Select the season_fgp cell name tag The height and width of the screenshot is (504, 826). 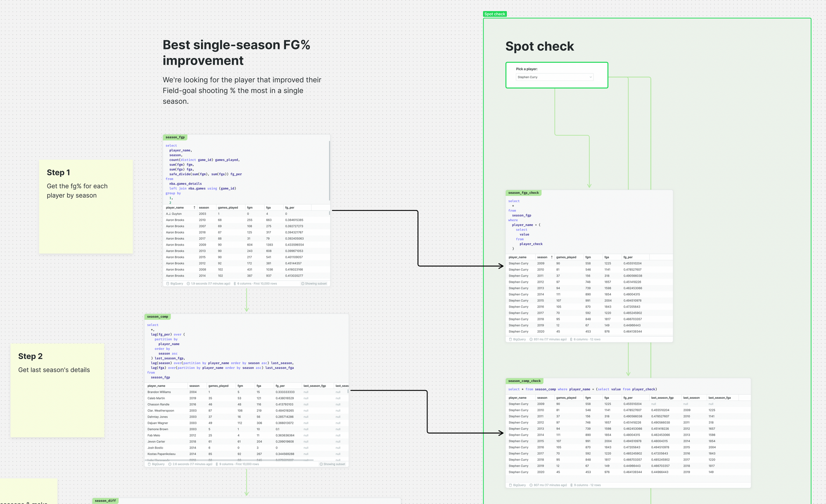click(175, 137)
